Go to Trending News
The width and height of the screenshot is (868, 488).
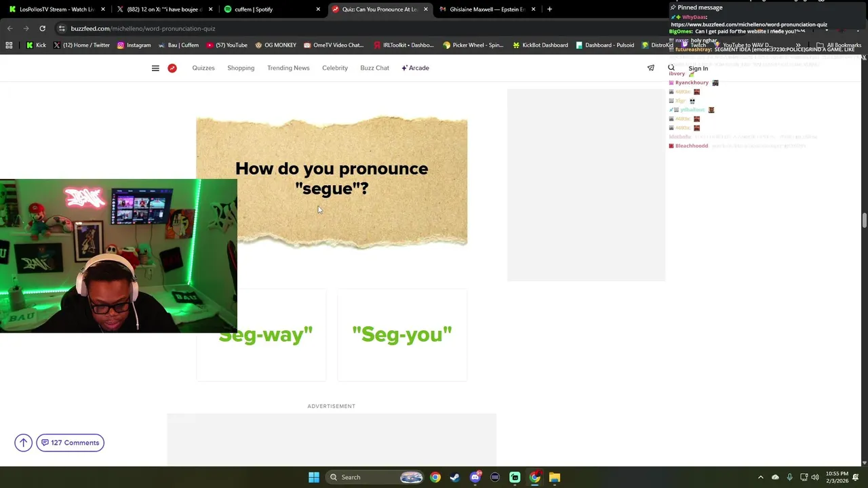click(288, 68)
